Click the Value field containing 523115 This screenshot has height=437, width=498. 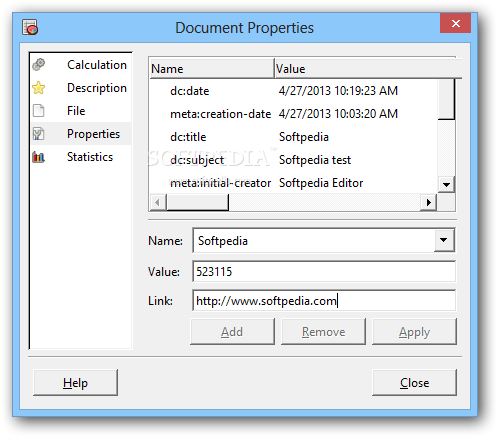(324, 271)
